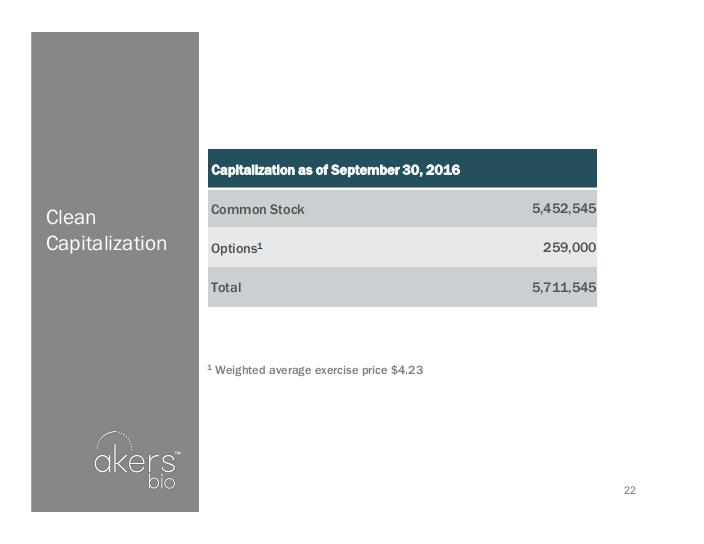Select the 5,711,545 total value
Image resolution: width=704 pixels, height=544 pixels.
coord(563,287)
